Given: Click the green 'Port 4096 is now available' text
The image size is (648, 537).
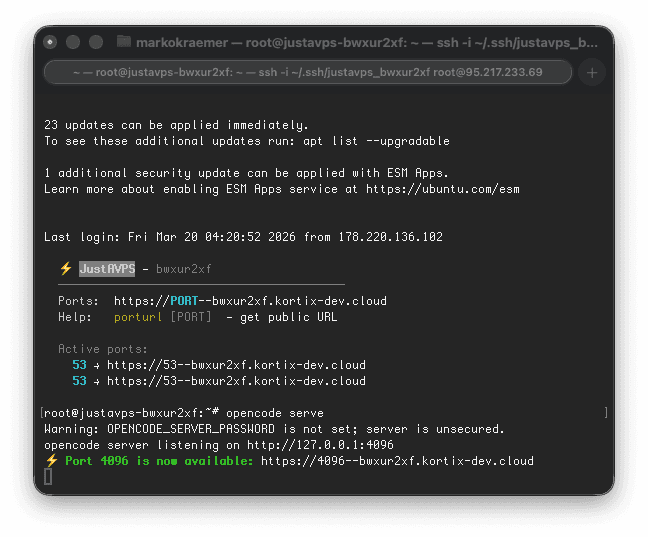Looking at the screenshot, I should coord(159,461).
